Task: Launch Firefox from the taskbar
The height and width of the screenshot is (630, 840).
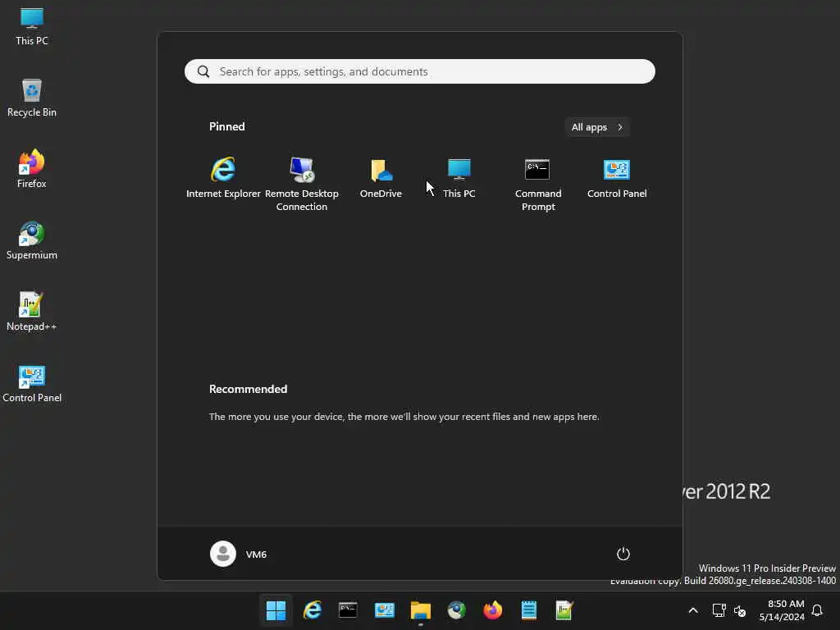Action: (x=493, y=610)
